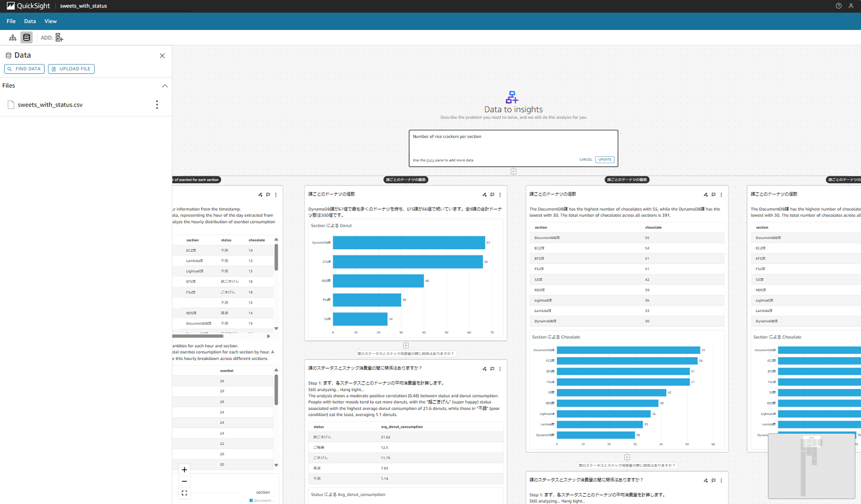The image size is (861, 504).
Task: Click edit pencil on the Donut bar chart card
Action: 484,195
